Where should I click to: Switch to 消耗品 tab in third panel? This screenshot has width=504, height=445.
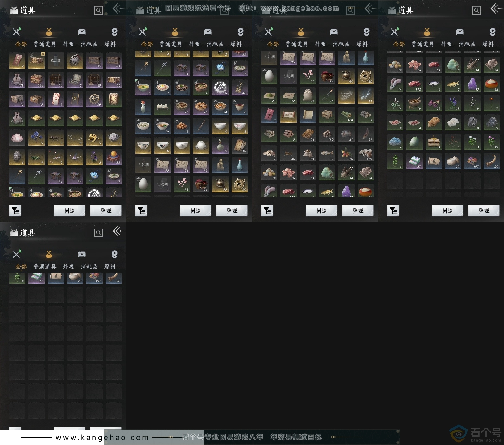[341, 44]
